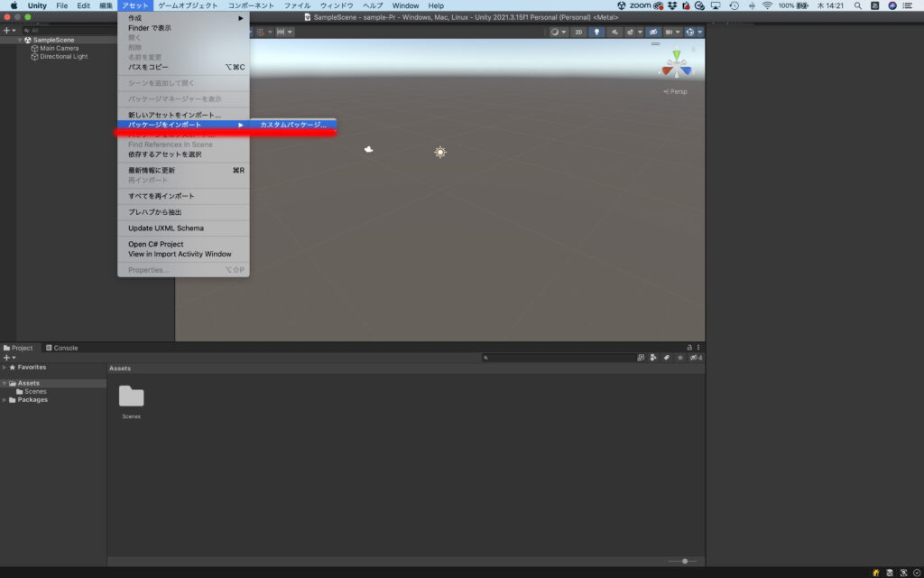Select the Directional Light sun icon in scene
This screenshot has height=578, width=924.
point(439,152)
